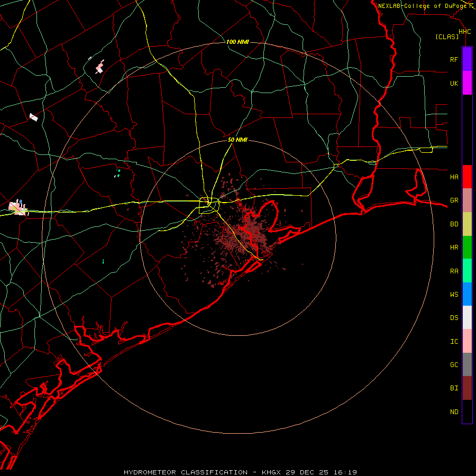This screenshot has height=476, width=476.
Task: Click the "[CLAS]" units label
Action: (x=447, y=36)
